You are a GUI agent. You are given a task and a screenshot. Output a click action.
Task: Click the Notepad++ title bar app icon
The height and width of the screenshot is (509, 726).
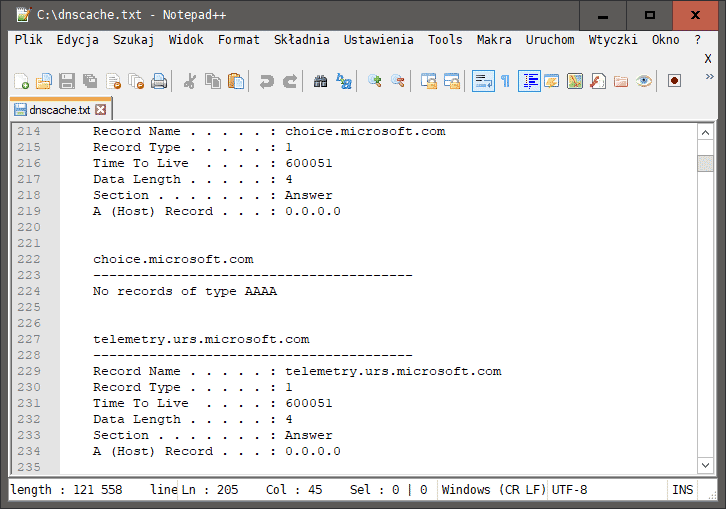click(x=23, y=15)
